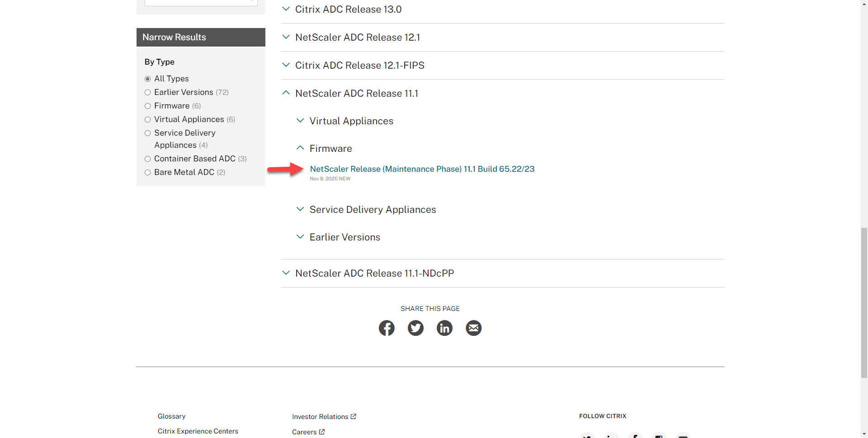Image resolution: width=868 pixels, height=438 pixels.
Task: Click 'By Type' heading text
Action: 159,62
